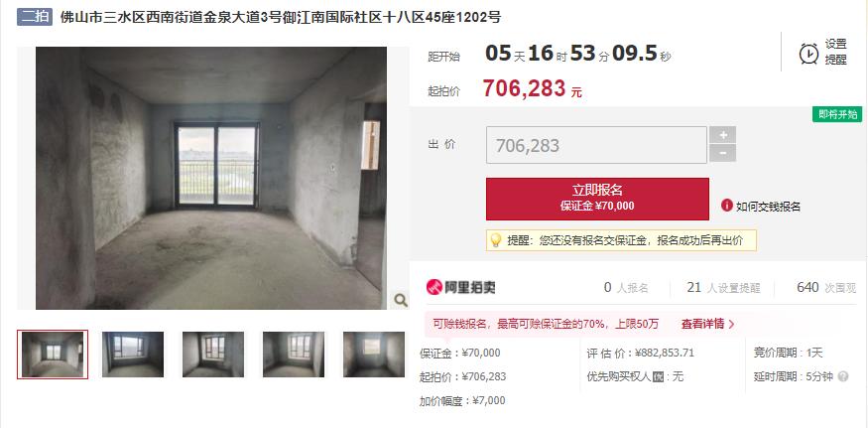Screen dimensions: 868x428
Task: Open the 如何交钱报名 help link
Action: pos(768,207)
